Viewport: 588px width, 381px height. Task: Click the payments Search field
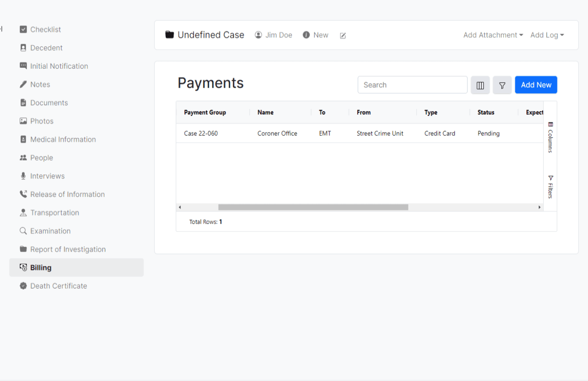[412, 85]
